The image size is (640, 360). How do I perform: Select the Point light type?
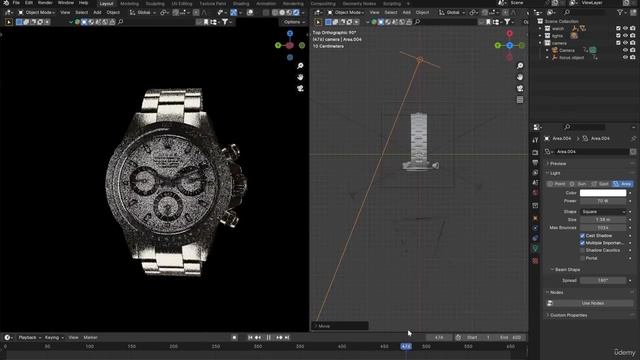[x=556, y=184]
